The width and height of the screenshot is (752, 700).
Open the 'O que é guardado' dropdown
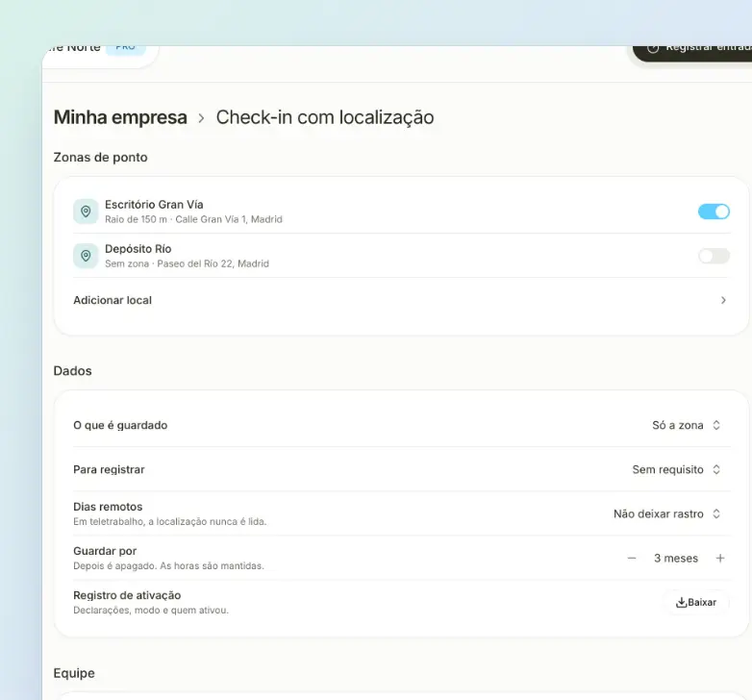click(x=687, y=425)
